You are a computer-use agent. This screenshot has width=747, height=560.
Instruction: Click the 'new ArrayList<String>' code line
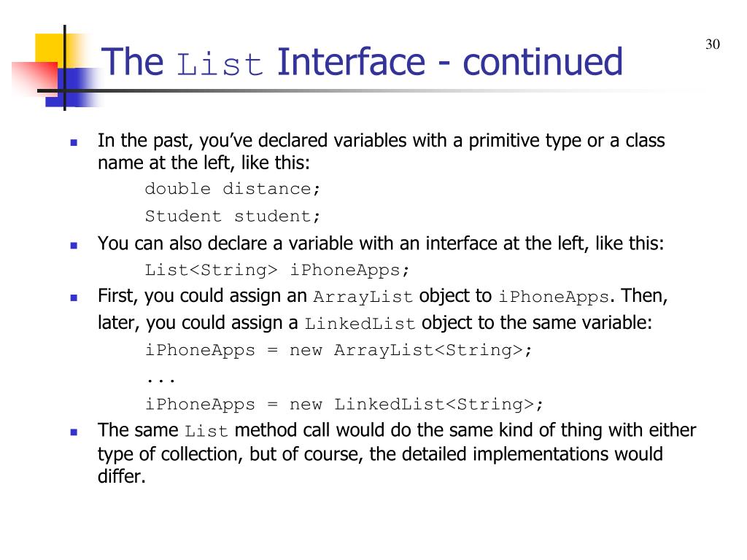click(338, 350)
